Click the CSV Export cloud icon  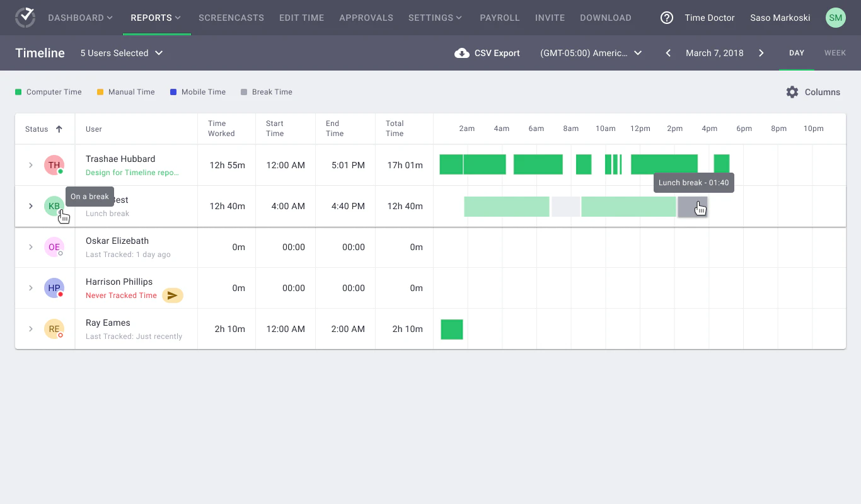pyautogui.click(x=462, y=53)
